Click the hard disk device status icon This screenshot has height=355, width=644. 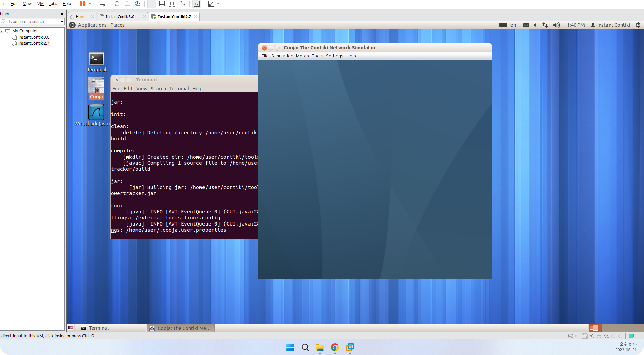(x=570, y=336)
